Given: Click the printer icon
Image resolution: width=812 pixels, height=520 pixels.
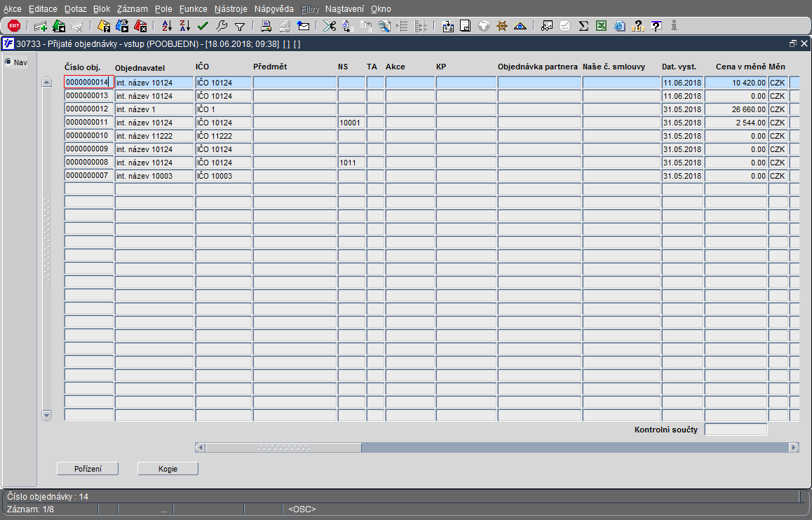Looking at the screenshot, I should (266, 26).
